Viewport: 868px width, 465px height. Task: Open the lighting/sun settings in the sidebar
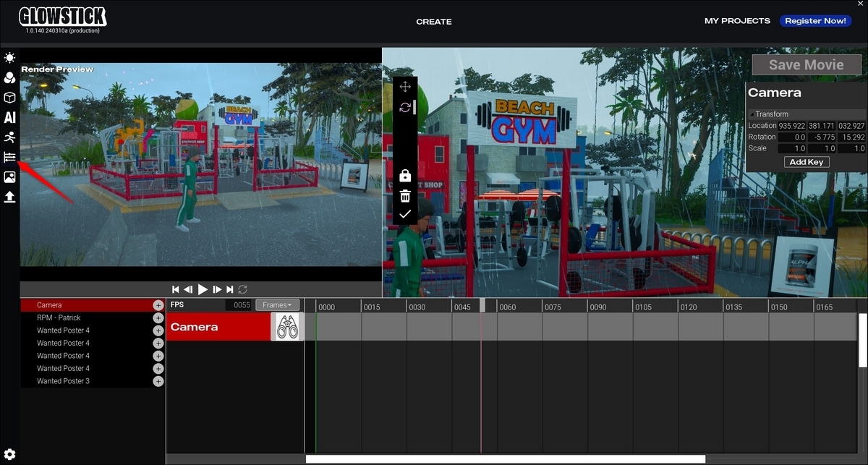(x=9, y=58)
